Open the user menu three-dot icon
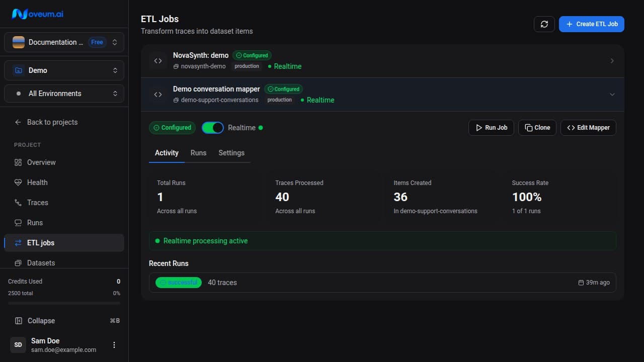The width and height of the screenshot is (644, 362). [x=114, y=345]
